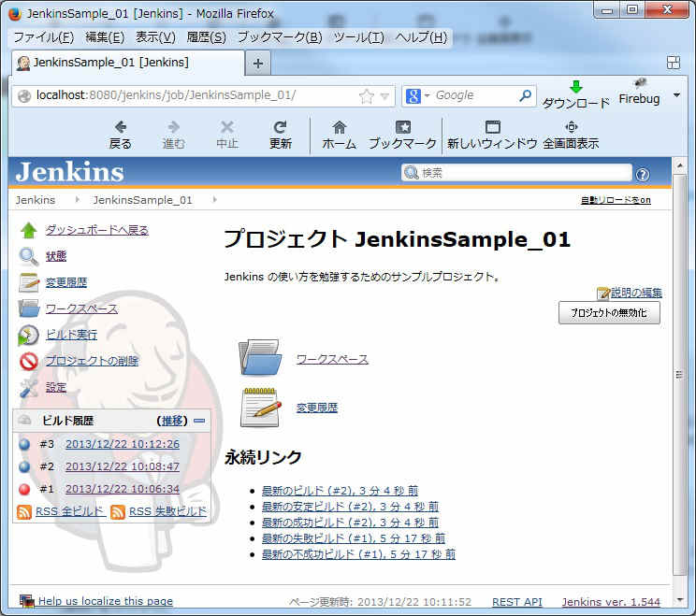Viewport: 696px width, 616px height.
Task: Click the tab groups icon in tab bar
Action: point(673,63)
